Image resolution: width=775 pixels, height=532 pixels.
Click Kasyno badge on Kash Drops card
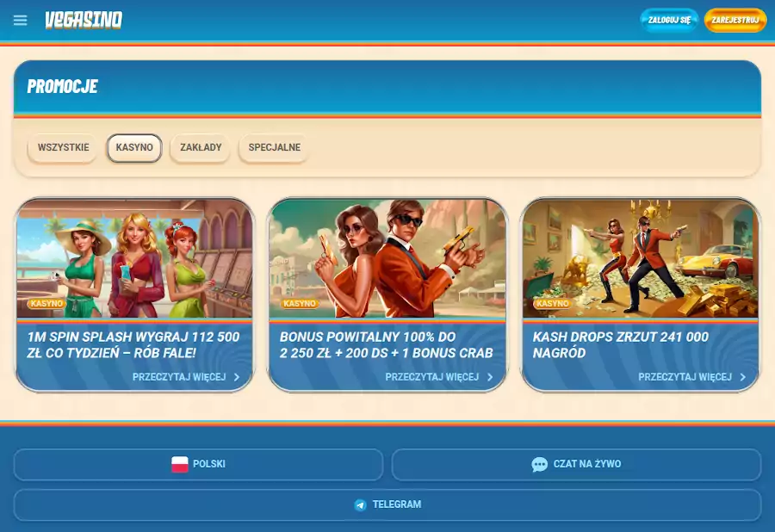[552, 304]
